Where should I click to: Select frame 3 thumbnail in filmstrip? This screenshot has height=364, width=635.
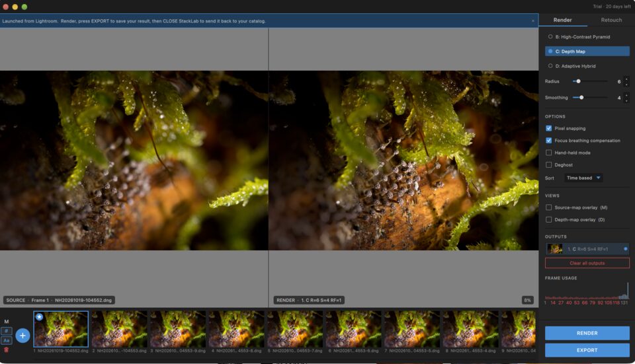[x=177, y=329]
